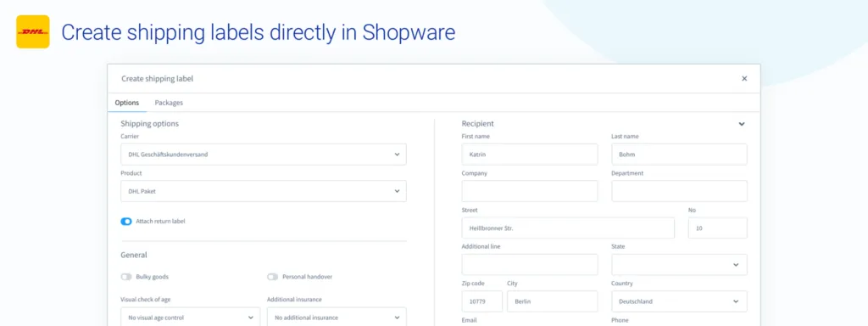Click the Zip code field 10779
The width and height of the screenshot is (868, 326).
[x=482, y=301]
